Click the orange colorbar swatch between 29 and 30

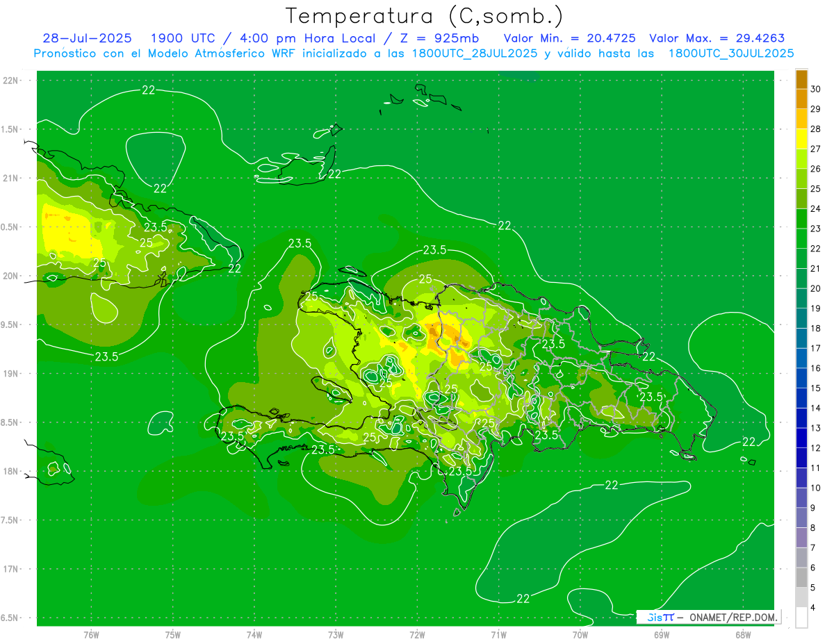pos(801,99)
